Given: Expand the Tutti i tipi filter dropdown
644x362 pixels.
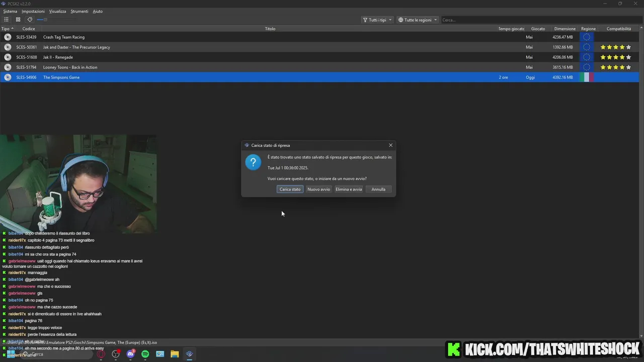Looking at the screenshot, I should tap(377, 20).
